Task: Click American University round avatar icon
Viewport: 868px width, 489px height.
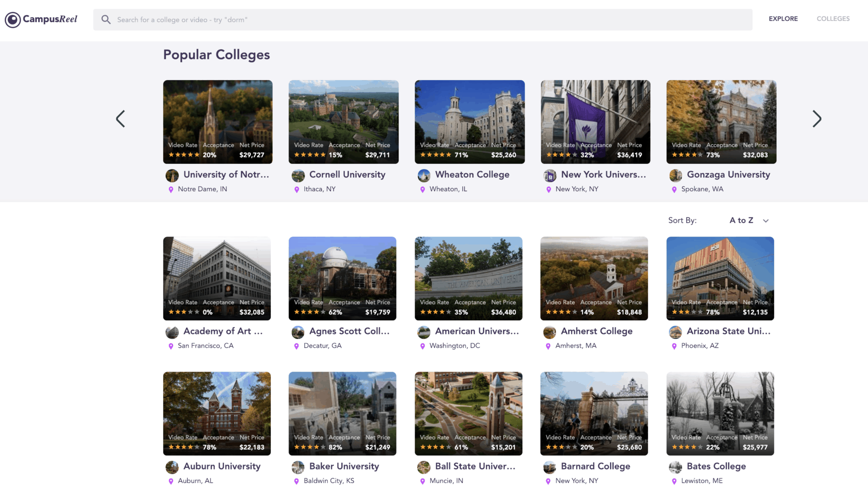Action: (424, 333)
